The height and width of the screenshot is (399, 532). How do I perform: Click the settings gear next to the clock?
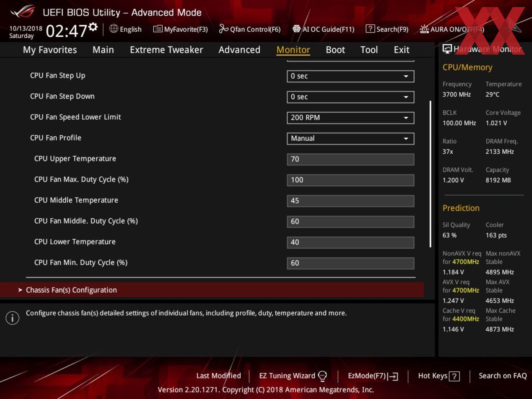click(93, 27)
